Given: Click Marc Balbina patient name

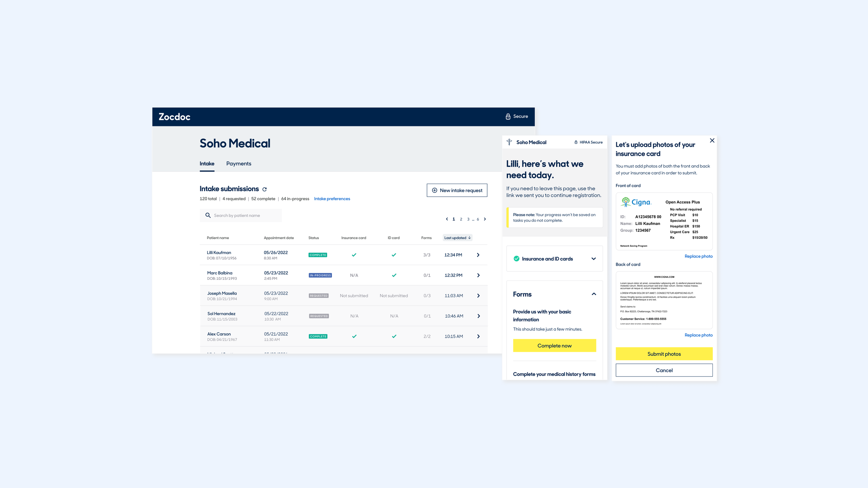Looking at the screenshot, I should pyautogui.click(x=220, y=273).
